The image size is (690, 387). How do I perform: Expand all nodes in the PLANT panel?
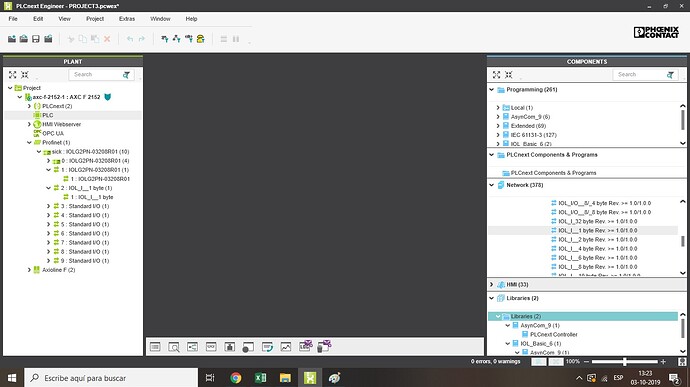pos(13,75)
